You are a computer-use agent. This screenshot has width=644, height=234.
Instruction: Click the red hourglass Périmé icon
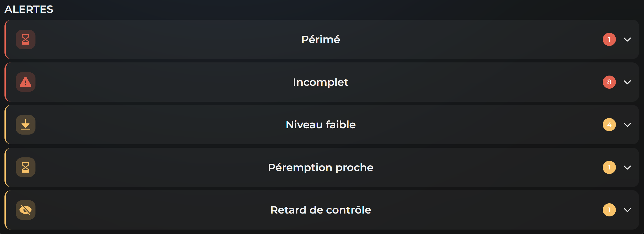[25, 39]
